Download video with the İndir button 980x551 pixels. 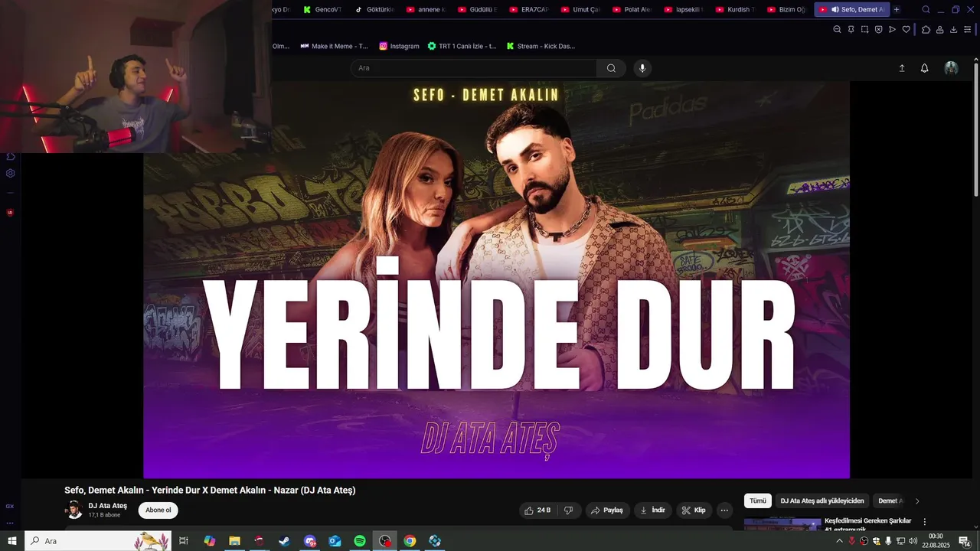click(653, 510)
